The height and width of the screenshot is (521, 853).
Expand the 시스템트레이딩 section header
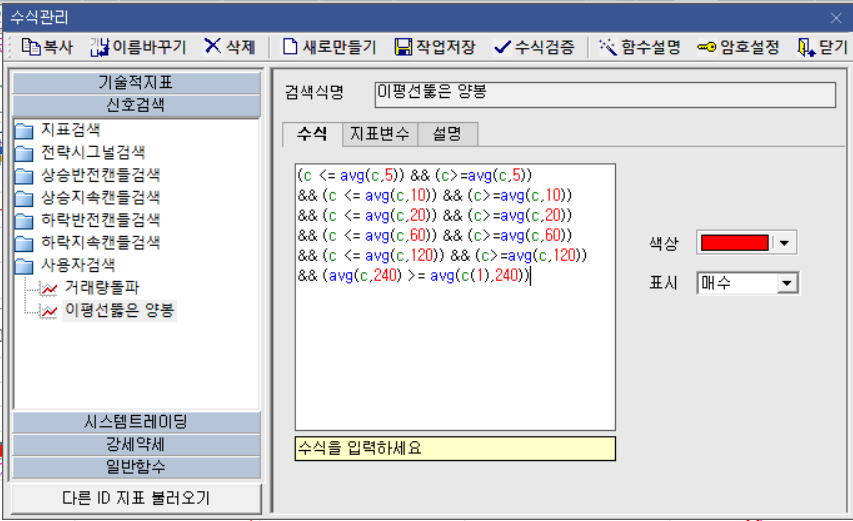(x=135, y=422)
